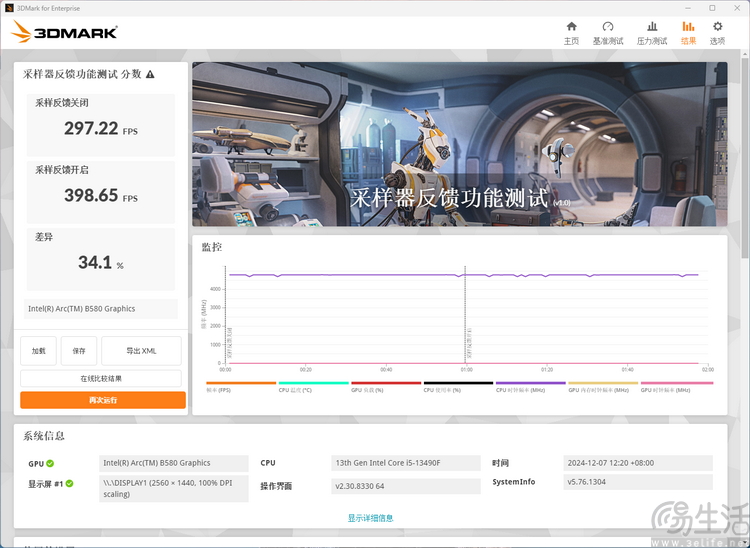Open the 基准测试 benchmarks tab
The height and width of the screenshot is (548, 750).
(x=608, y=33)
